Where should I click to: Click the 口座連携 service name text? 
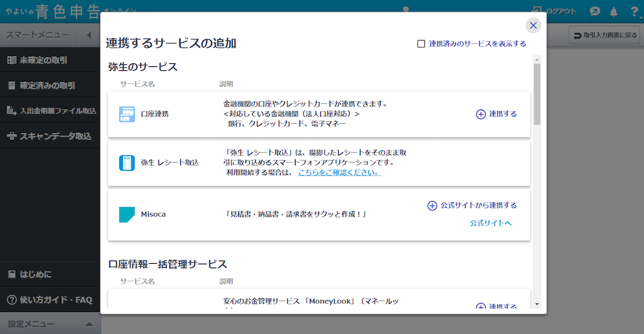coord(155,114)
